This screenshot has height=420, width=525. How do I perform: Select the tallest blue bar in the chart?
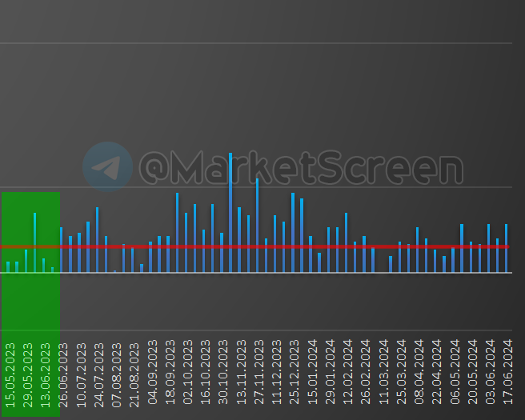230,213
